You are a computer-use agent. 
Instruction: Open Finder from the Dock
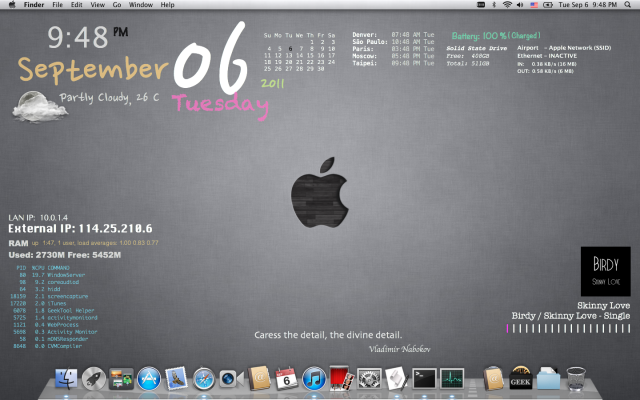click(66, 379)
